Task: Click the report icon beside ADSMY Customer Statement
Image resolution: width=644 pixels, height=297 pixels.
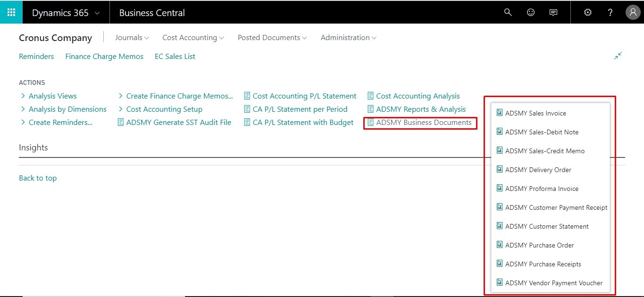Action: tap(500, 226)
